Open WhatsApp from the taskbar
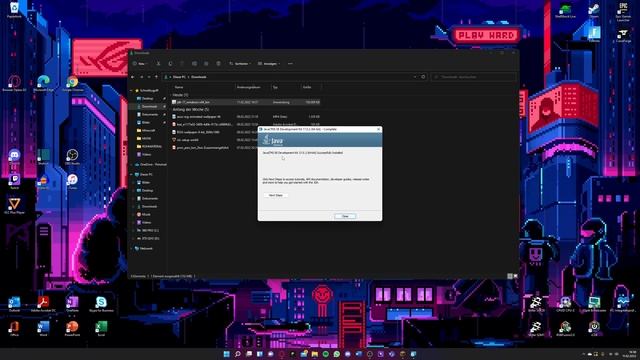The image size is (640, 360). (x=337, y=354)
